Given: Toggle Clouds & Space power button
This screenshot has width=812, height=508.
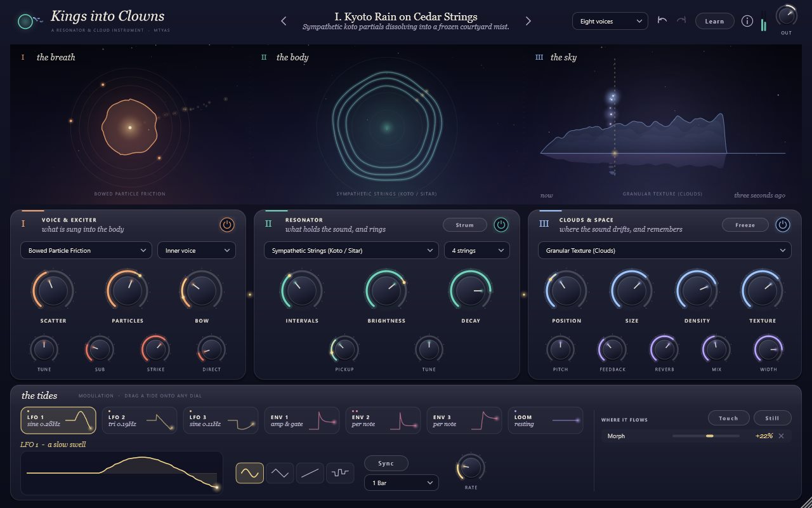Looking at the screenshot, I should coord(782,224).
